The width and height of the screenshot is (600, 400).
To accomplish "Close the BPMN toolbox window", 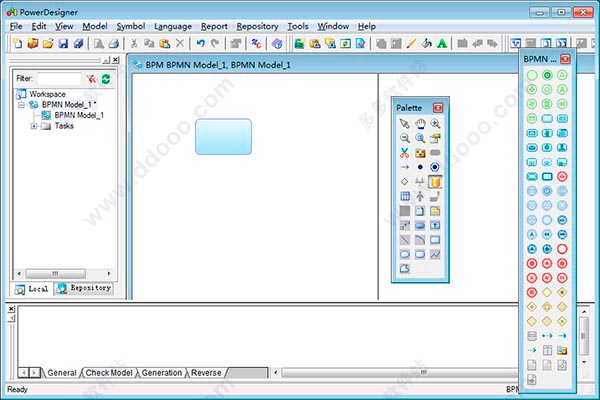I will tap(565, 59).
